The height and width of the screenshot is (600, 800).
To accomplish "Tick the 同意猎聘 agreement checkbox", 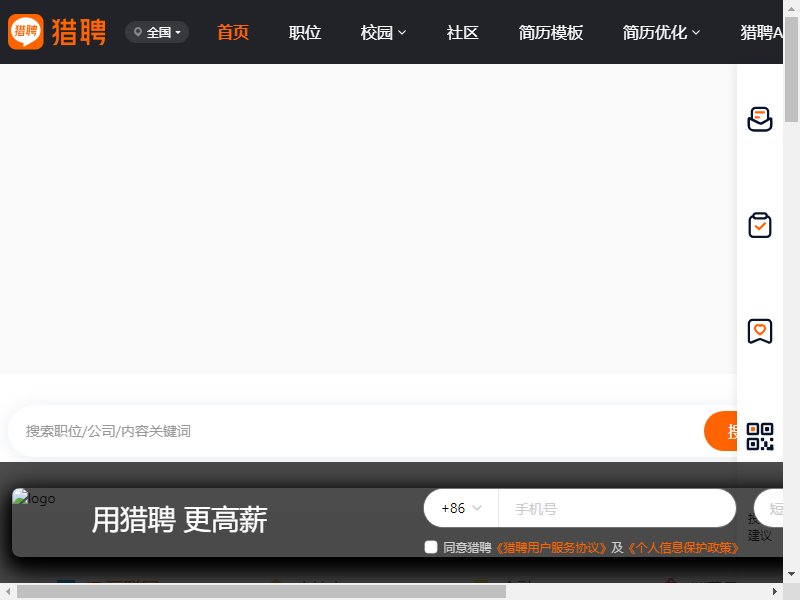I will 431,547.
